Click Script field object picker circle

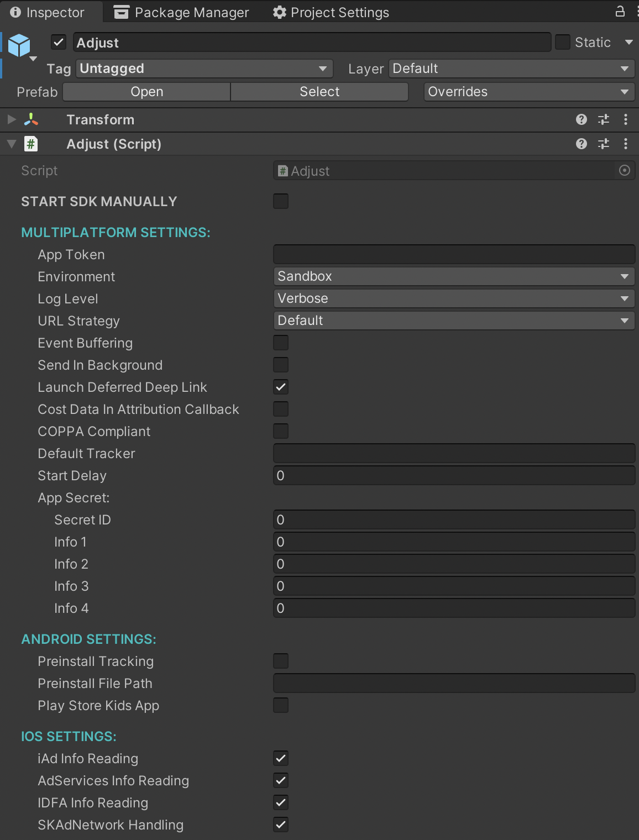[625, 171]
